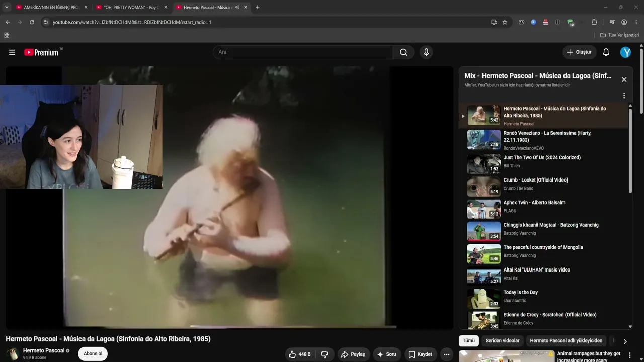This screenshot has width=644, height=362.
Task: Open the Chrome profile icon
Action: 624,22
